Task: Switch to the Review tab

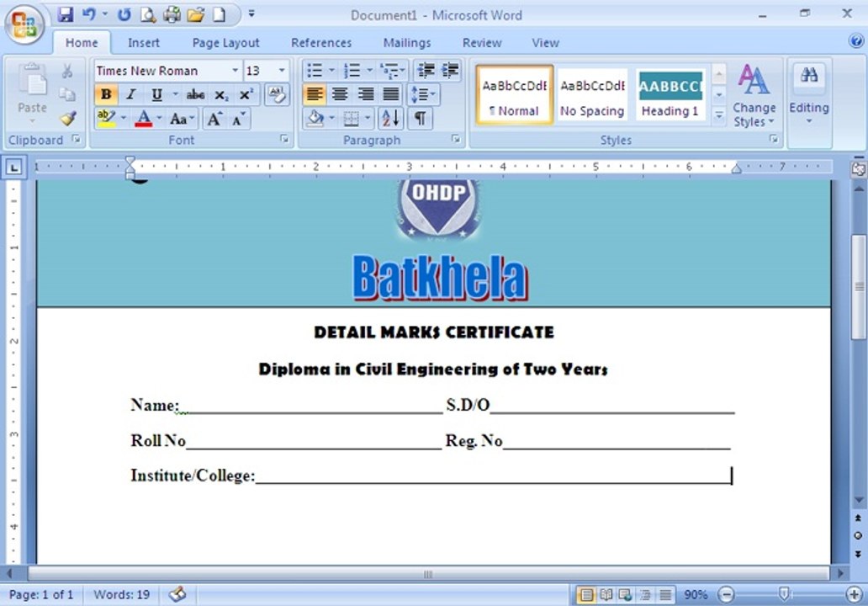Action: [482, 43]
